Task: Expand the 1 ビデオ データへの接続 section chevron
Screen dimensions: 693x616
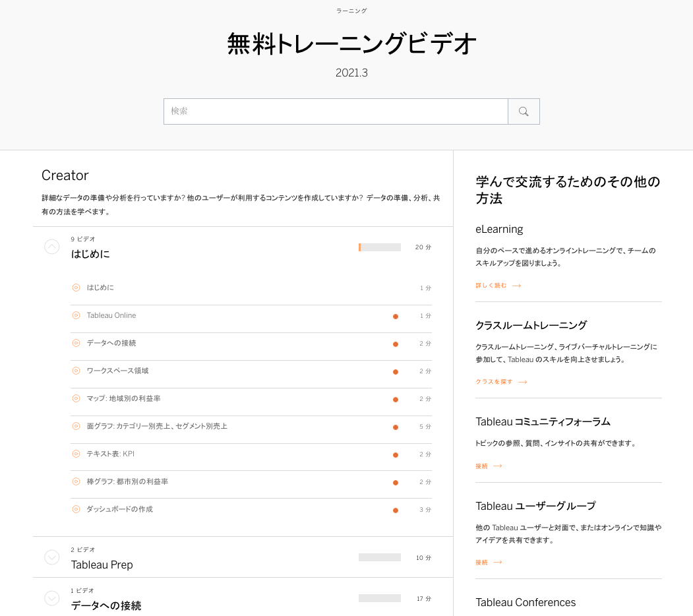Action: 51,598
